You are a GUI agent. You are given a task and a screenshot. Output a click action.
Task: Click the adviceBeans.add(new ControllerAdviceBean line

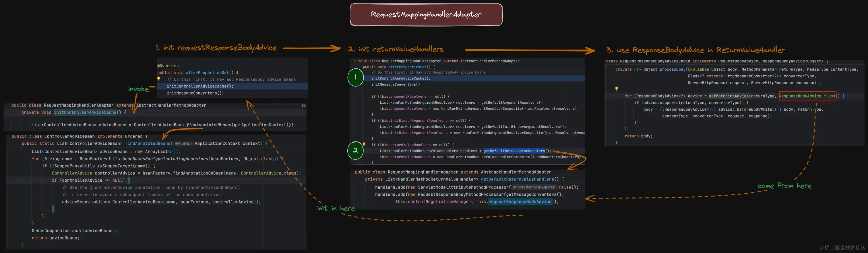pyautogui.click(x=161, y=202)
